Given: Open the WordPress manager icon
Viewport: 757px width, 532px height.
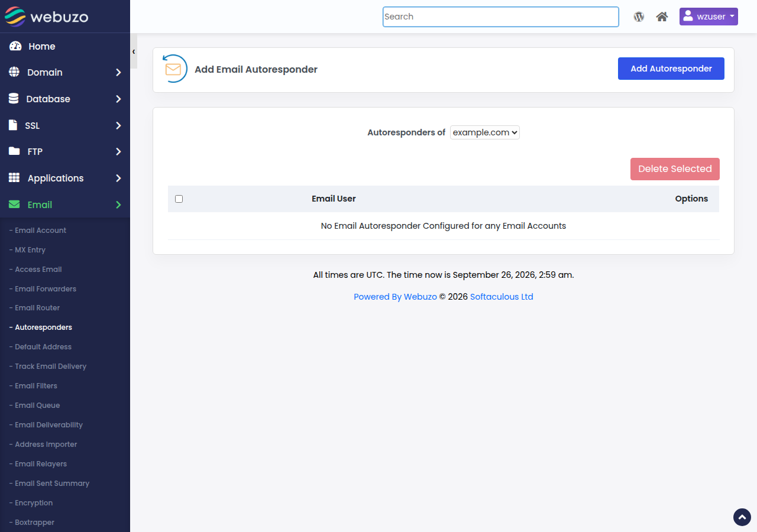Looking at the screenshot, I should tap(639, 17).
